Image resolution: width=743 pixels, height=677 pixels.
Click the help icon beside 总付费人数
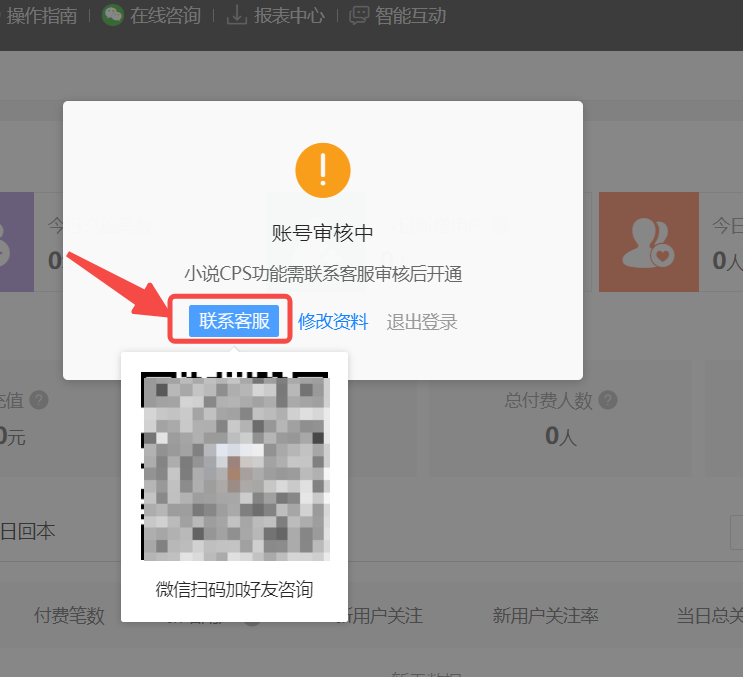coord(607,400)
